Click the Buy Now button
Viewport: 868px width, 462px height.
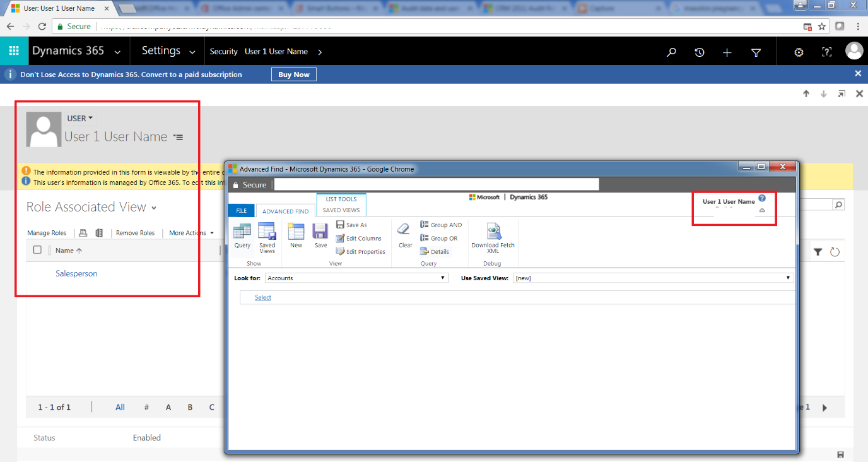294,74
